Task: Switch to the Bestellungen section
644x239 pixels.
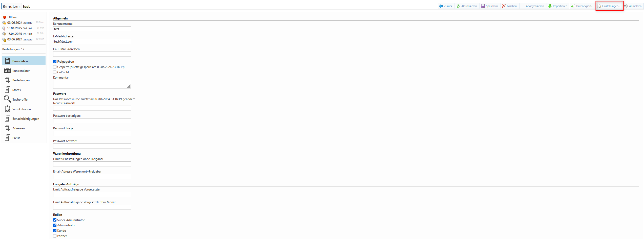Action: pyautogui.click(x=21, y=80)
